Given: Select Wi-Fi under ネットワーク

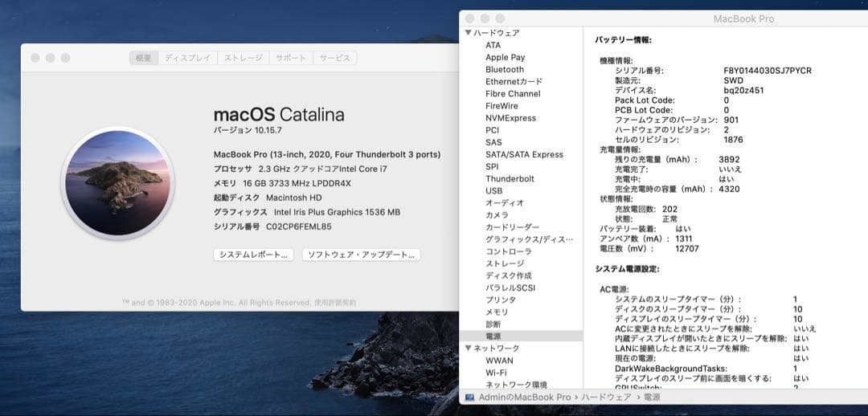Looking at the screenshot, I should coord(496,373).
